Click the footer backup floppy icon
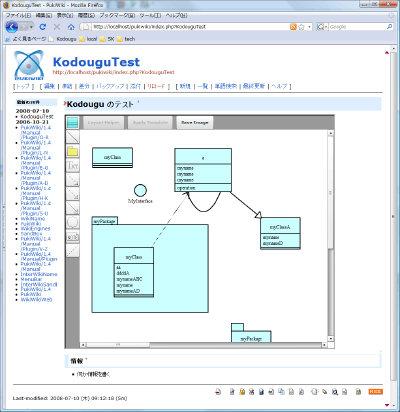 [x=261, y=392]
